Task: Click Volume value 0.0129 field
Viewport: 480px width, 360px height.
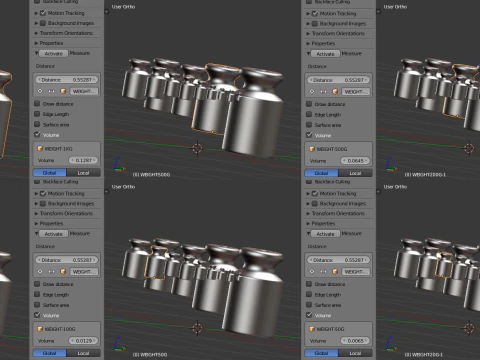Action: click(x=83, y=341)
